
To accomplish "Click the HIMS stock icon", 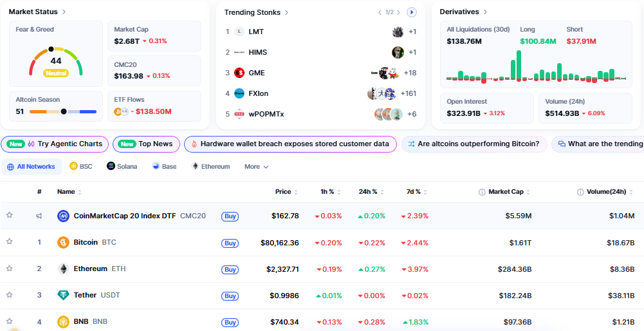I will (x=239, y=52).
